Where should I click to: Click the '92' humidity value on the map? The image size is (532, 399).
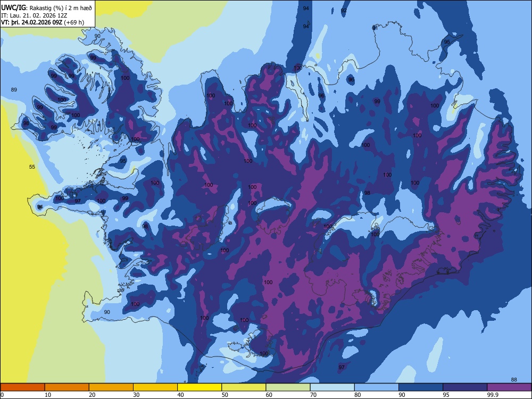[344, 11]
